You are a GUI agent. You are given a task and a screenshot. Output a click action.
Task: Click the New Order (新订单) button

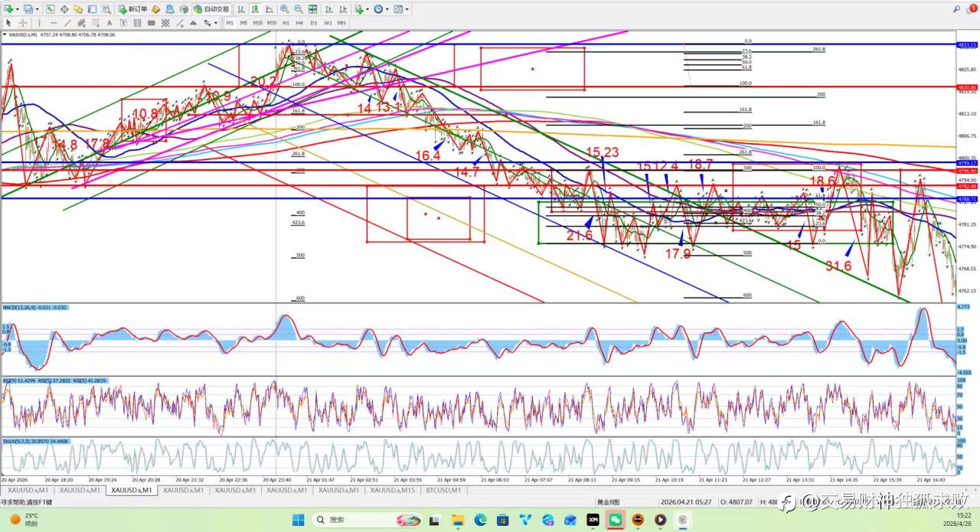coord(133,9)
